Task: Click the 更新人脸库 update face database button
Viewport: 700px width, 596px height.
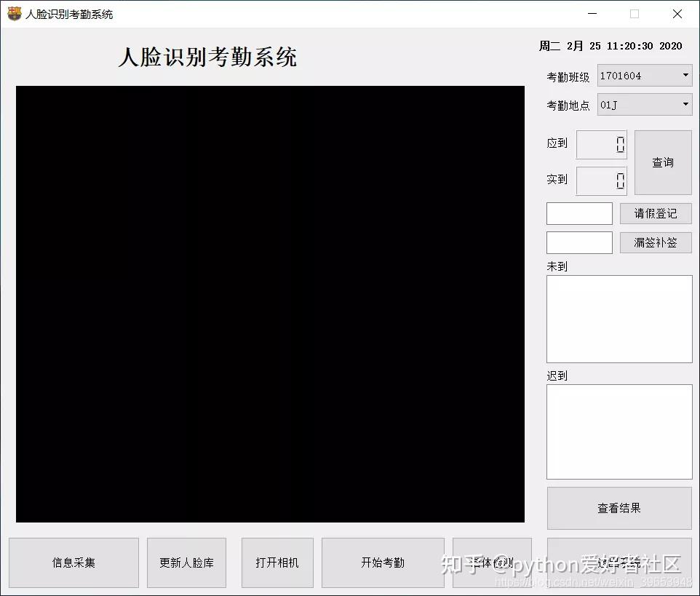Action: [186, 563]
